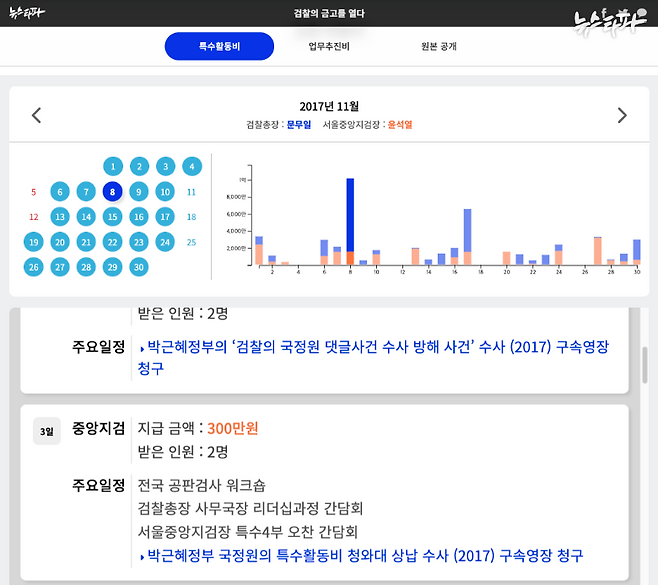The width and height of the screenshot is (658, 585).
Task: Click the header title 검찰의 금고를 열다
Action: point(329,13)
